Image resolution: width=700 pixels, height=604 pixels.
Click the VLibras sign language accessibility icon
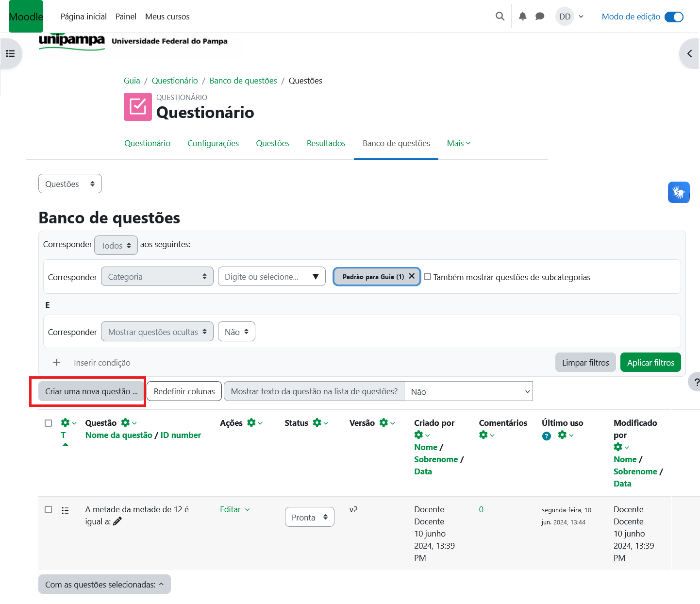(678, 192)
